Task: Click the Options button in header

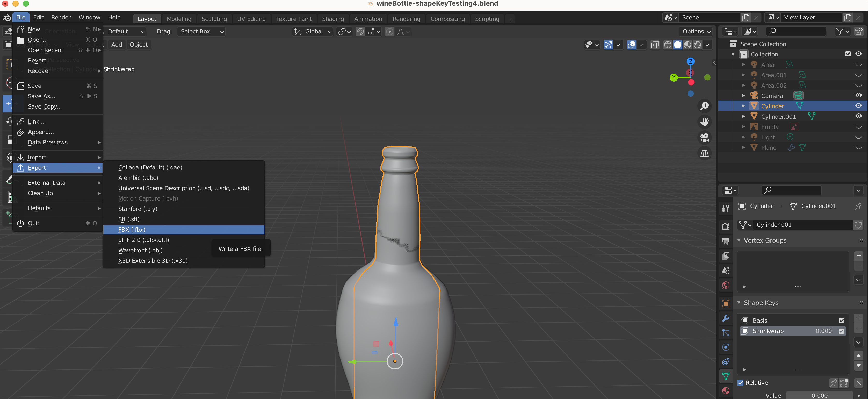Action: pos(696,32)
